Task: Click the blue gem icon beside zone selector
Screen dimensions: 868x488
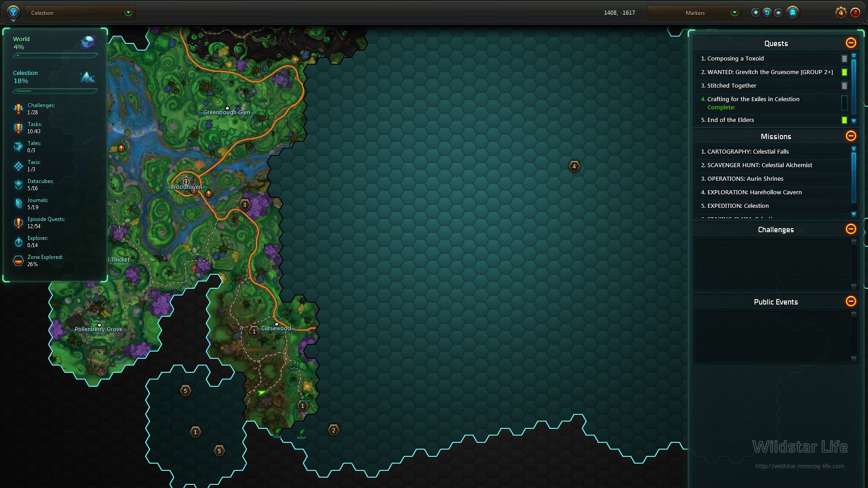Action: pos(13,12)
